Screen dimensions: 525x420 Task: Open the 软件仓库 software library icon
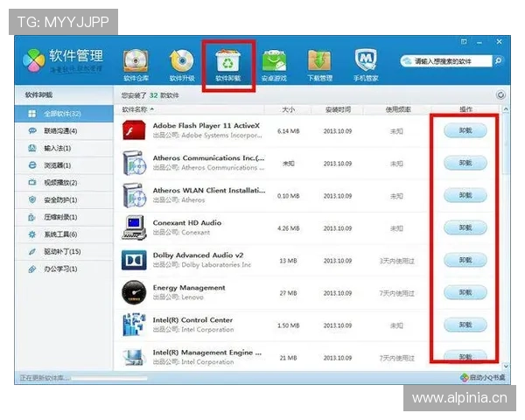(136, 62)
